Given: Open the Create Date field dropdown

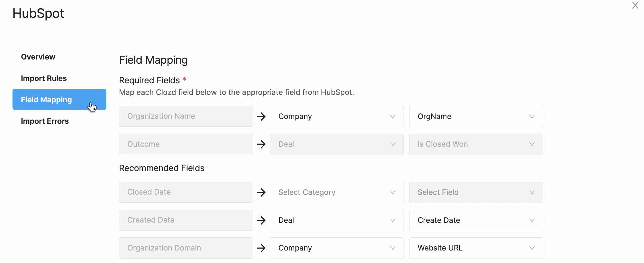Looking at the screenshot, I should [476, 220].
